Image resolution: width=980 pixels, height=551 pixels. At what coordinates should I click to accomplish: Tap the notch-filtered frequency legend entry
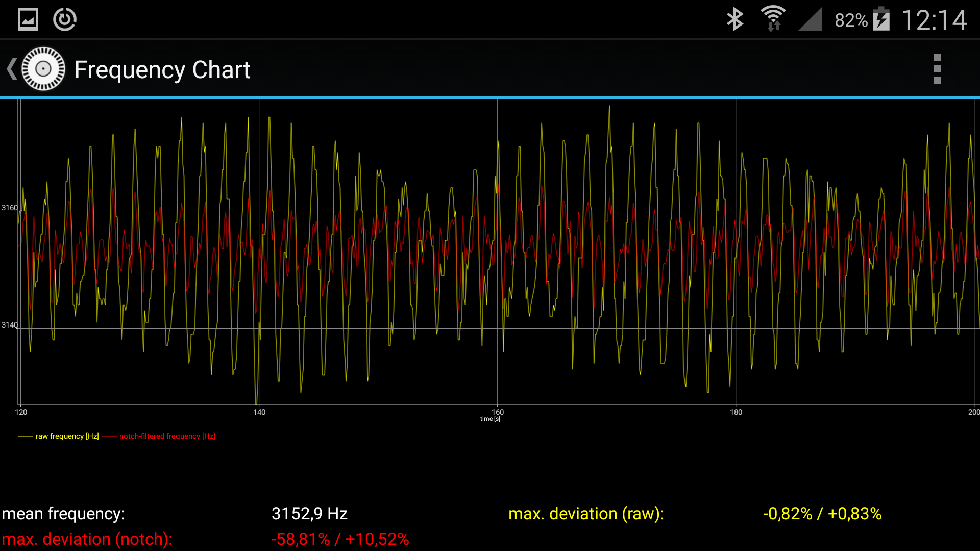tap(167, 436)
